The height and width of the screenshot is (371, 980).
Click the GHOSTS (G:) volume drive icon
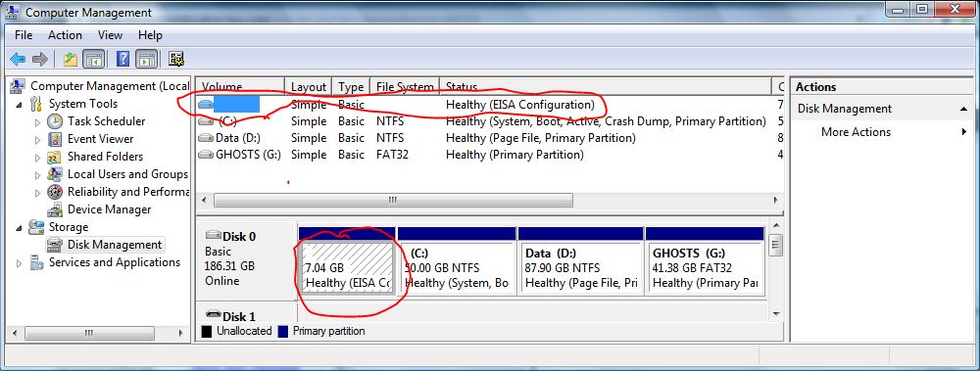[206, 155]
